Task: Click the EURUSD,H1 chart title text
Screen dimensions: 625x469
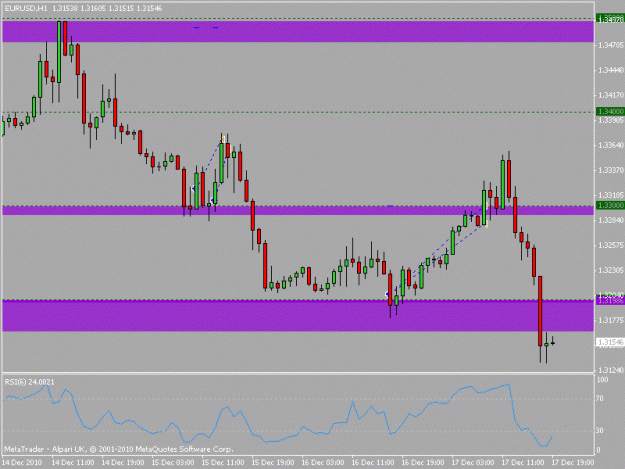Action: pyautogui.click(x=26, y=8)
